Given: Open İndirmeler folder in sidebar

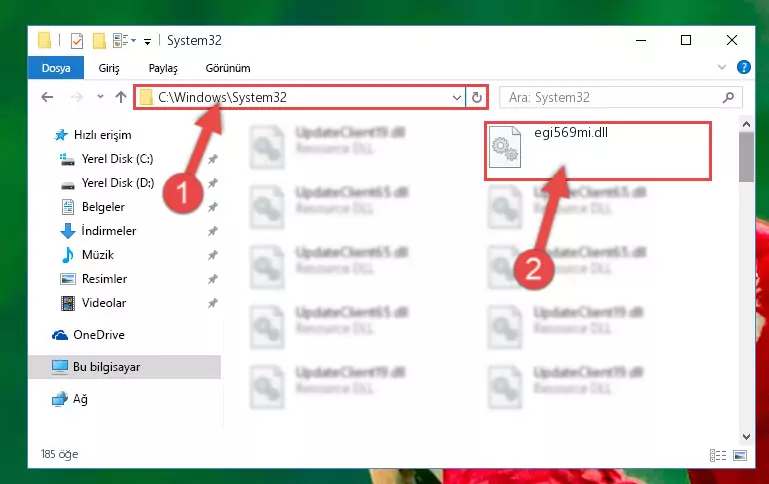Looking at the screenshot, I should 98,230.
